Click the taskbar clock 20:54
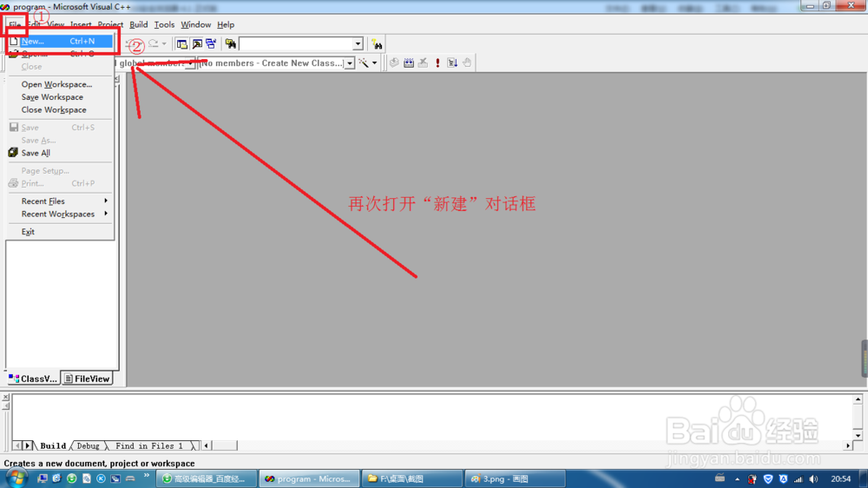The height and width of the screenshot is (488, 868). [840, 479]
